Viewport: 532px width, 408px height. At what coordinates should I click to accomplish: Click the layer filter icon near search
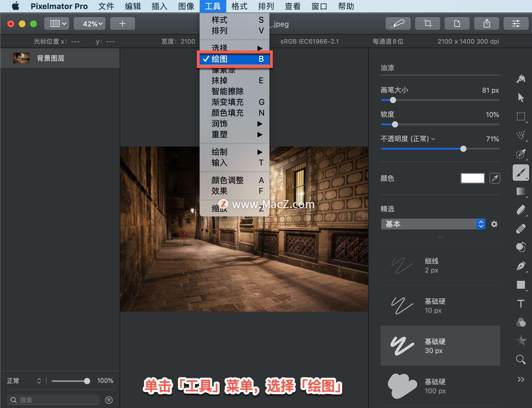coord(109,400)
